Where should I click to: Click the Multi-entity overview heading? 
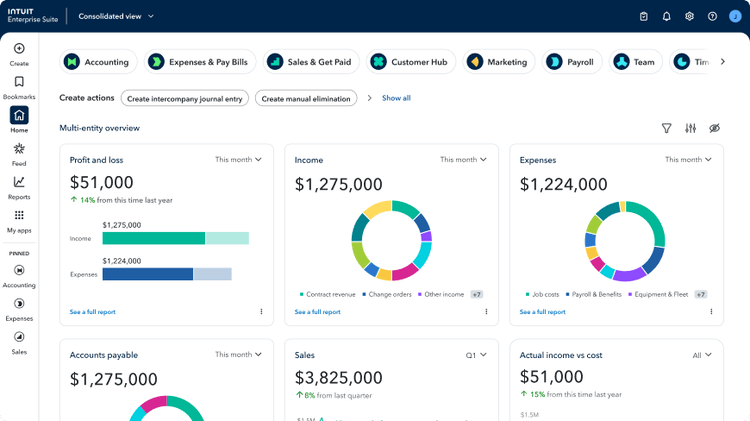pos(99,128)
